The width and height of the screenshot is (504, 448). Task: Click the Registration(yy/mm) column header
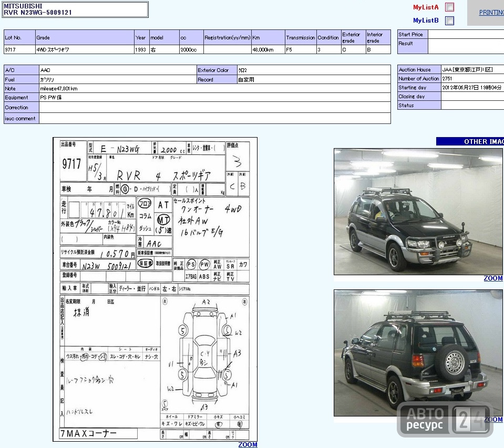[x=227, y=38]
